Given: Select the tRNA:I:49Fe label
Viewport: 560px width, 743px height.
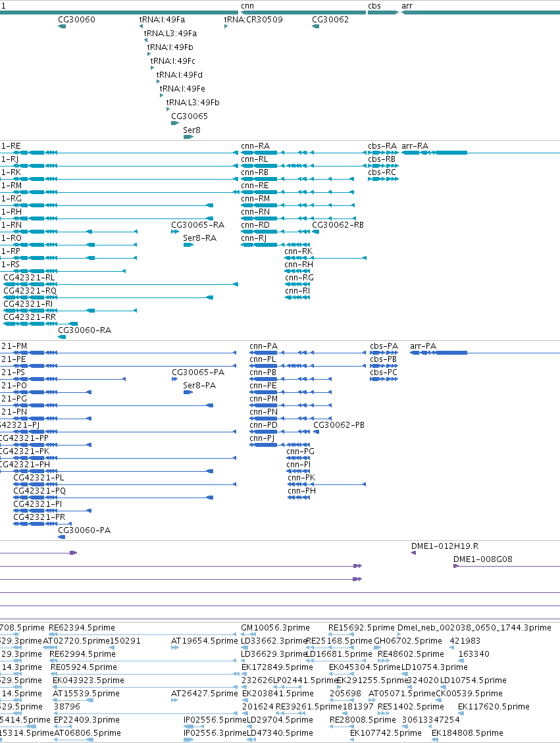Looking at the screenshot, I should (x=182, y=88).
